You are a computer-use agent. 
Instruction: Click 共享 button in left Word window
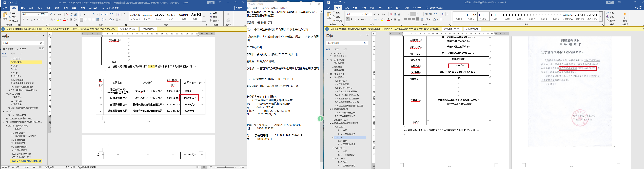point(240,8)
